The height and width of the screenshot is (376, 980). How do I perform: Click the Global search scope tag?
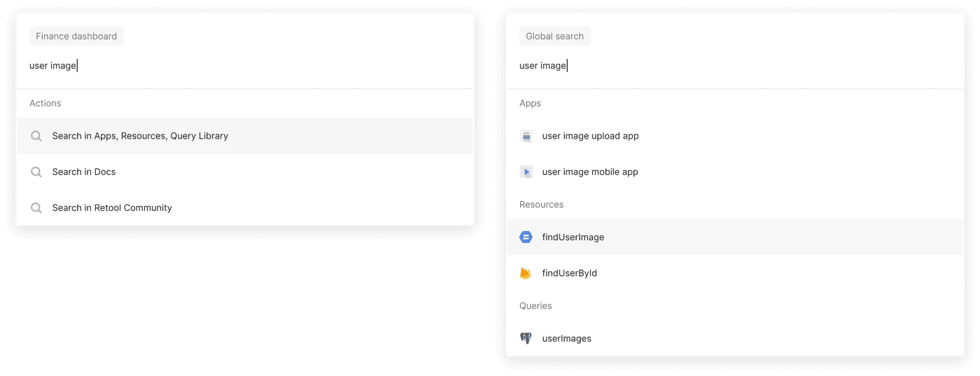[x=554, y=36]
